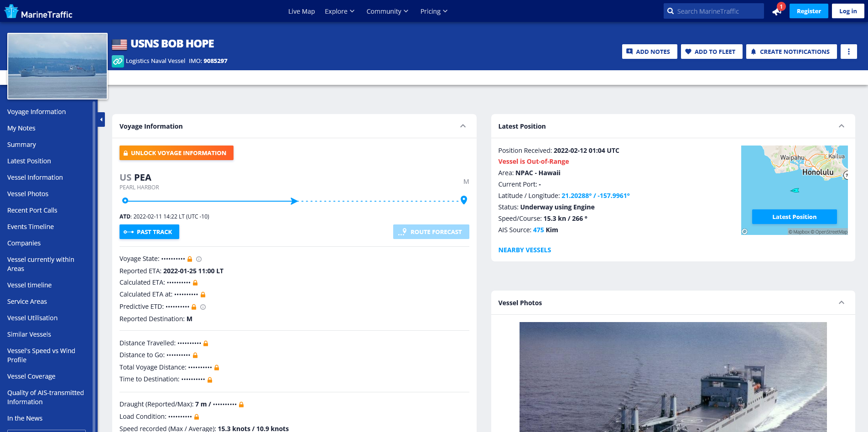
Task: Click the lock icon beside Draught Max
Action: point(241,405)
